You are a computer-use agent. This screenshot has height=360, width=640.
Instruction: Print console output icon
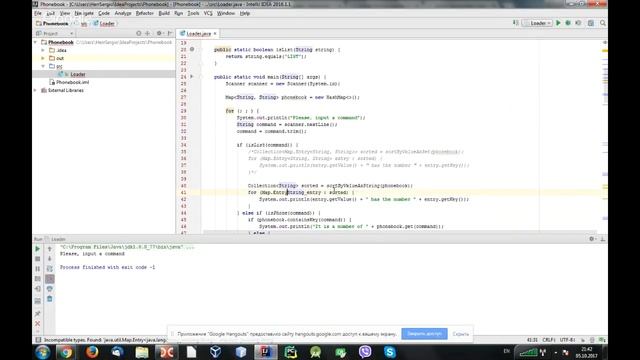point(50,289)
